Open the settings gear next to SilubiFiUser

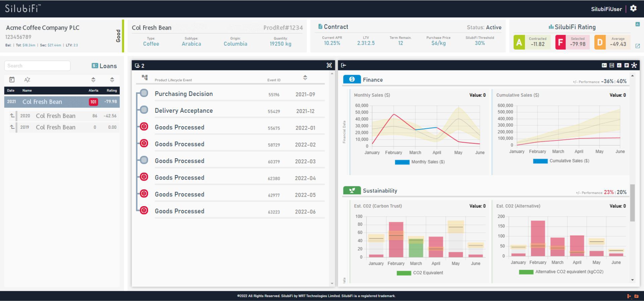point(633,8)
